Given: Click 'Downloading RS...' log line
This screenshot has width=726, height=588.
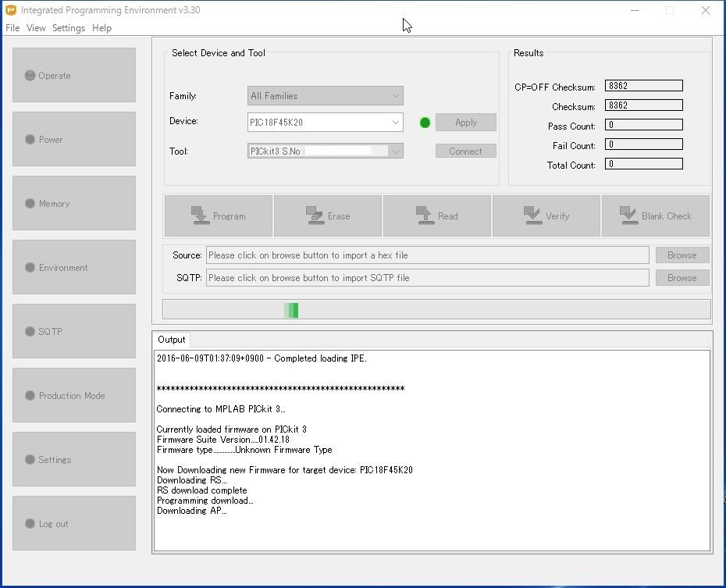Looking at the screenshot, I should click(x=192, y=480).
